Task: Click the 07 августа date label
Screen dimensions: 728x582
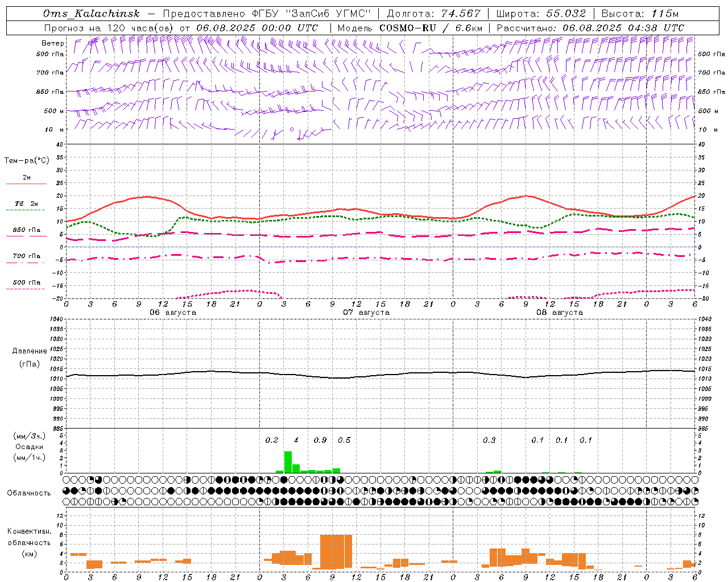Action: [x=366, y=313]
